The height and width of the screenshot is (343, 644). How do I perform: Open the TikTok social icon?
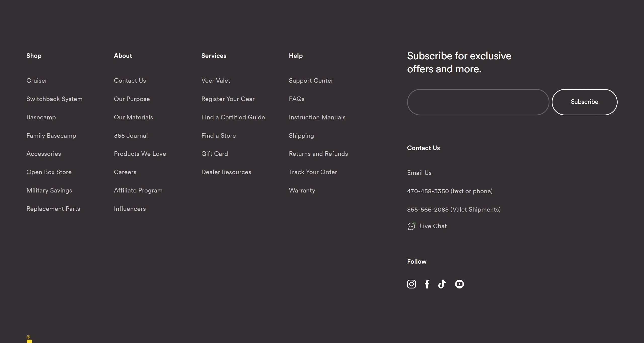442,284
